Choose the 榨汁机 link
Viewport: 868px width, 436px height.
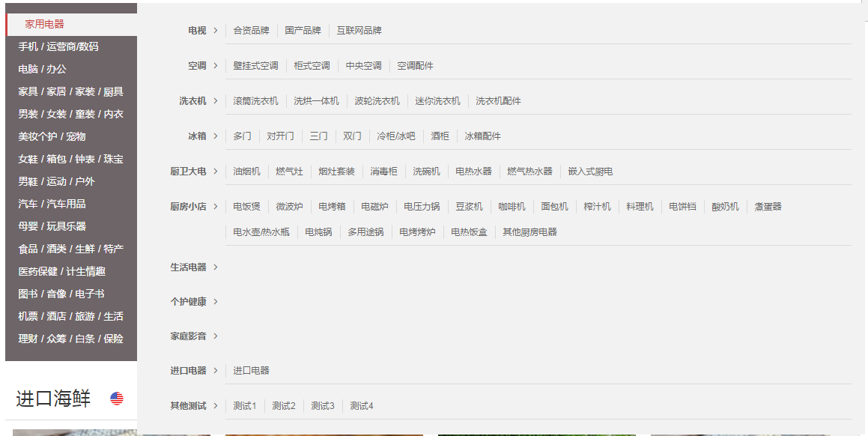coord(598,207)
